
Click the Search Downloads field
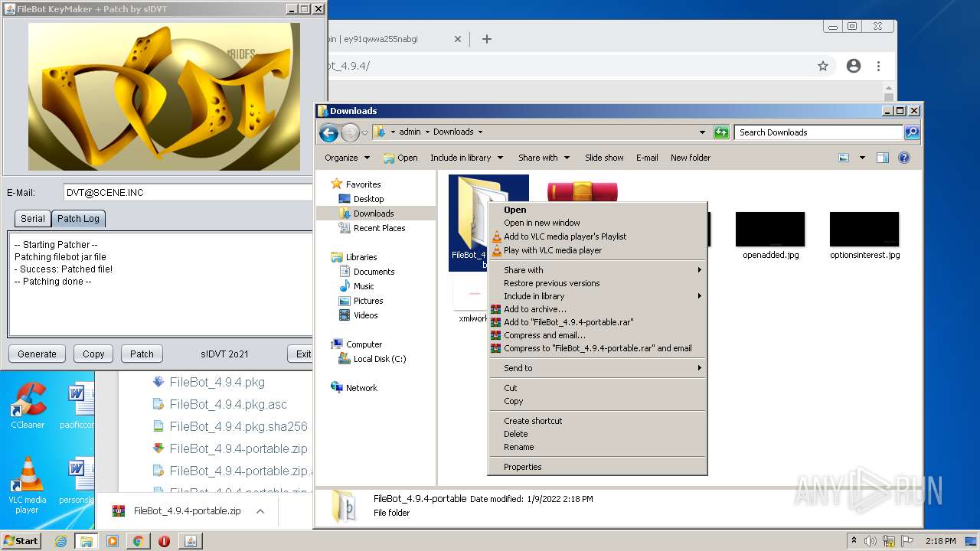[818, 132]
